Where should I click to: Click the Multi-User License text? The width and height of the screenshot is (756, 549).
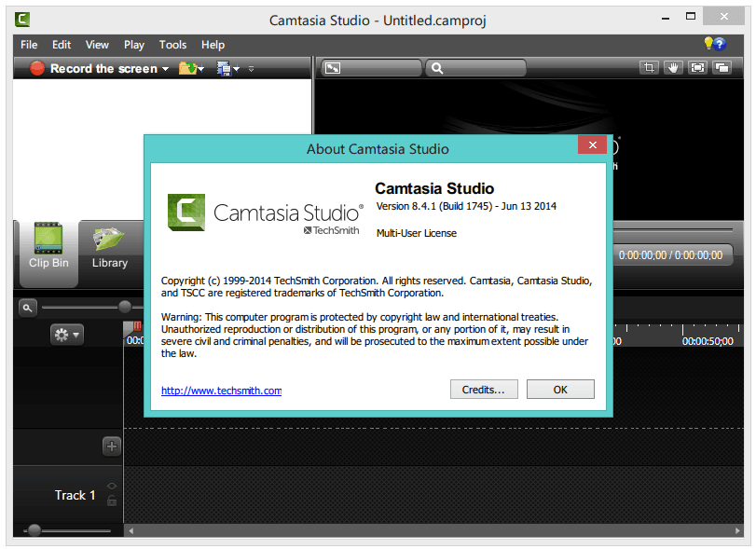click(417, 233)
